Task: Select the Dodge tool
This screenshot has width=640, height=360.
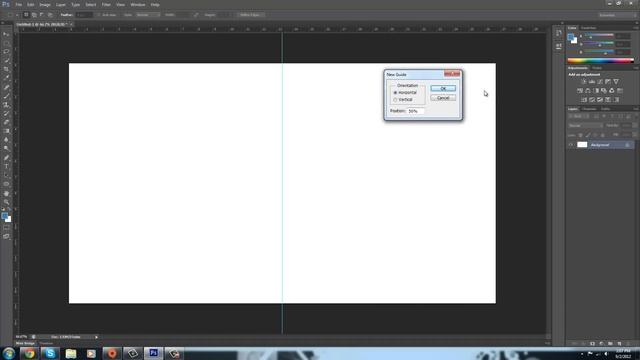Action: [x=6, y=149]
